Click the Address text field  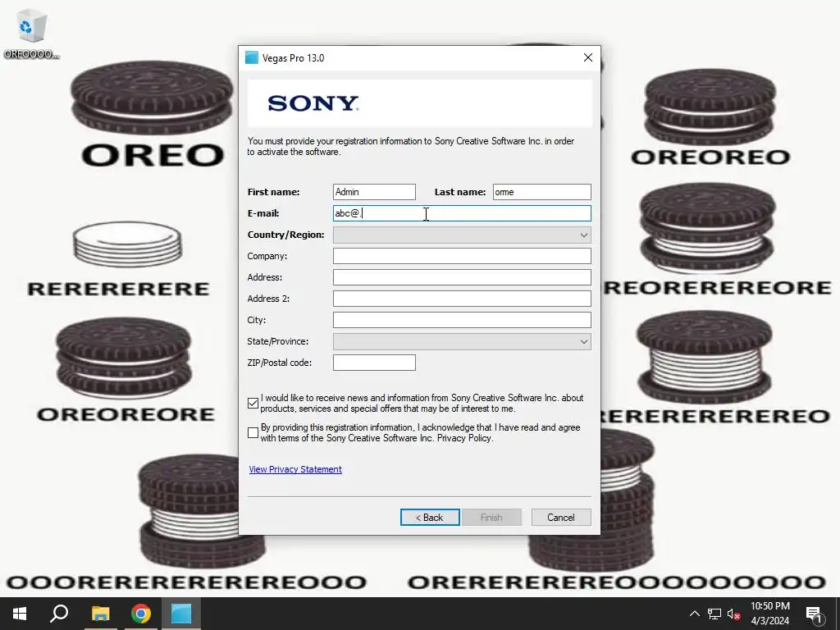[462, 277]
